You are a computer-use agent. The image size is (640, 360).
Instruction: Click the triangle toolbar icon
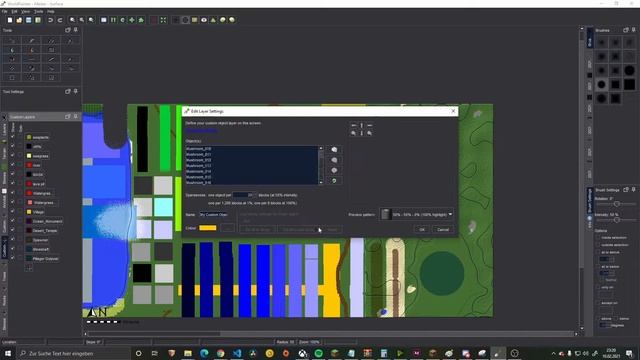[213, 20]
